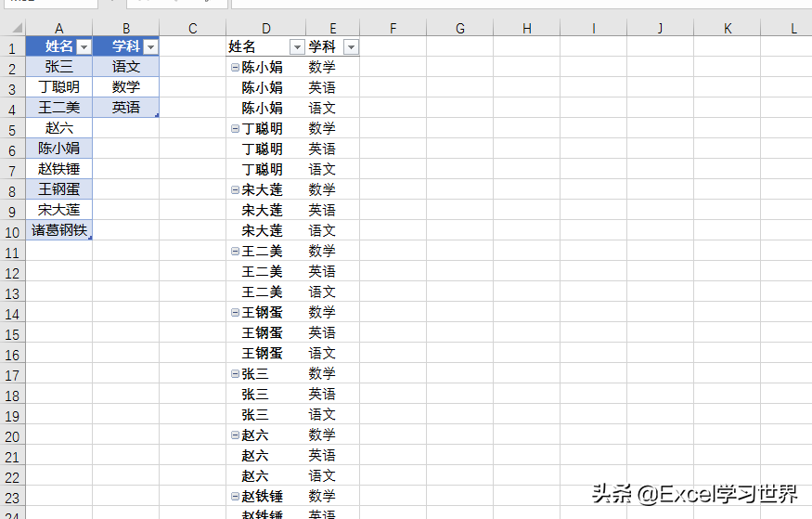Collapse the 赵六 group in pivot table
The height and width of the screenshot is (519, 812).
(235, 435)
